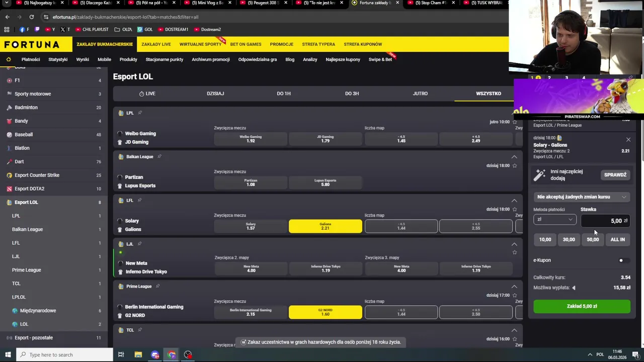Viewport: 644px width, 362px height.
Task: Switch to the DZISIAJ tab
Action: click(x=215, y=94)
